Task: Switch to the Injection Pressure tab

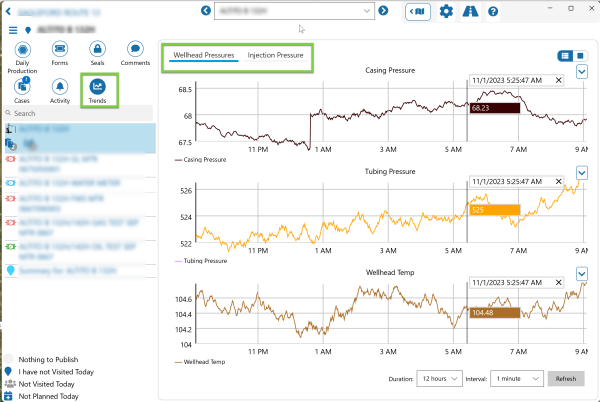Action: (275, 55)
